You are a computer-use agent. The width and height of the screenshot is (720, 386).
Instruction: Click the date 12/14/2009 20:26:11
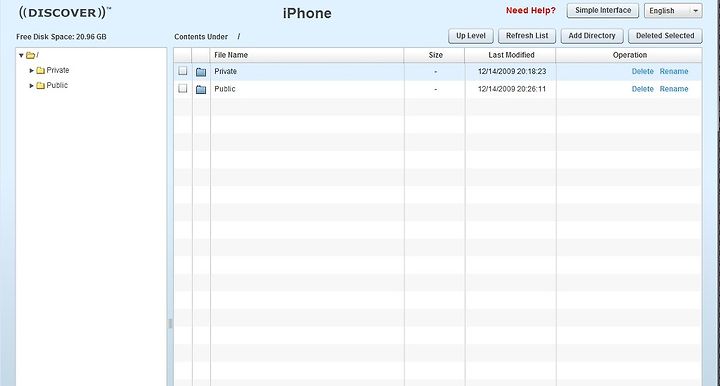point(512,89)
